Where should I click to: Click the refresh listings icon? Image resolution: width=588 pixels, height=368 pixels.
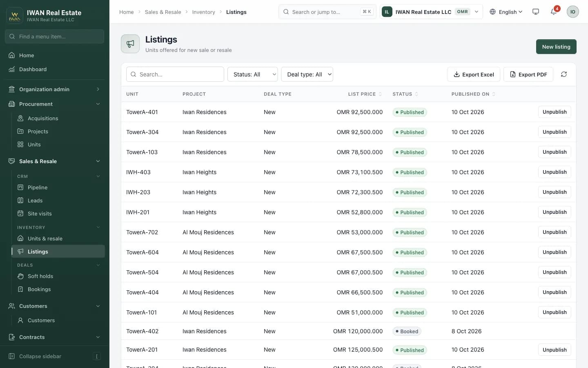[564, 74]
